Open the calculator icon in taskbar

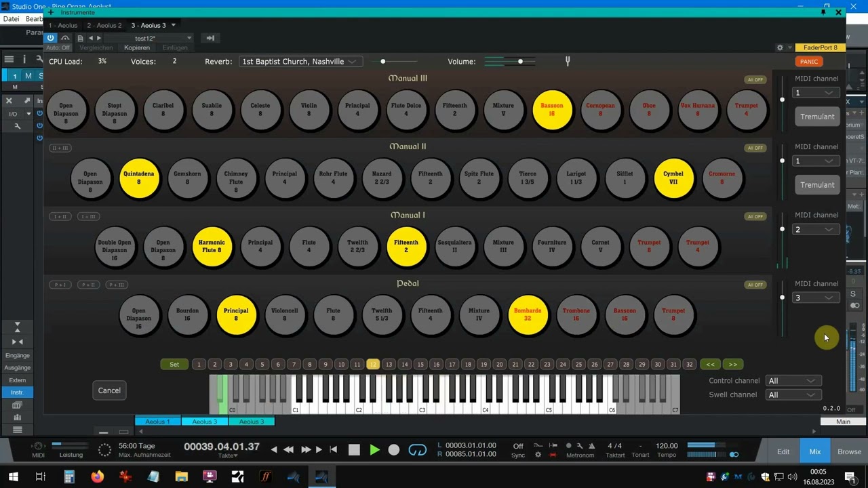pos(69,476)
